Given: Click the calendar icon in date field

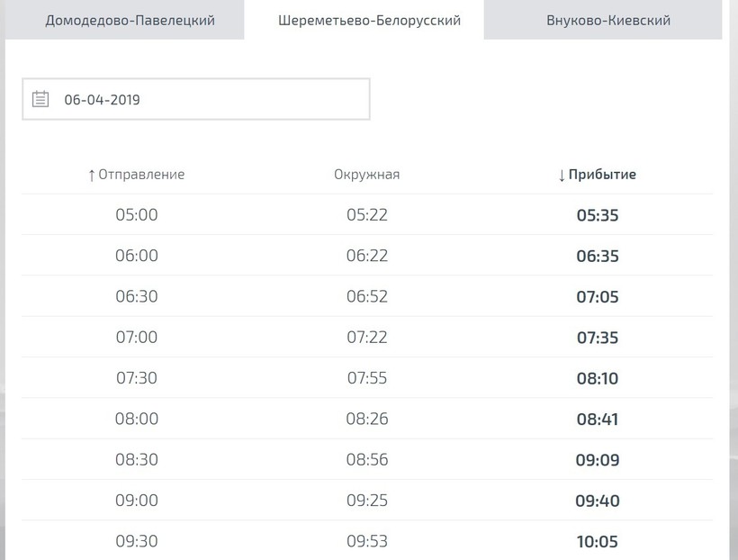Looking at the screenshot, I should [x=40, y=99].
